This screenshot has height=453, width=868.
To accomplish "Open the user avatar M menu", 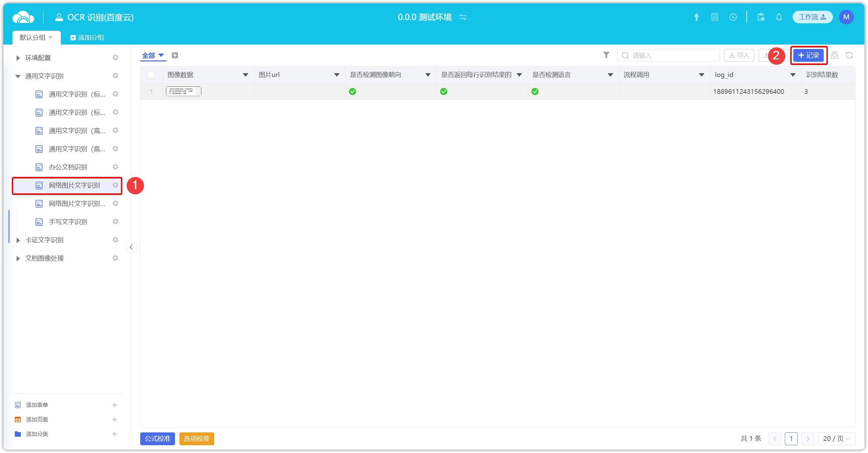I will [846, 17].
